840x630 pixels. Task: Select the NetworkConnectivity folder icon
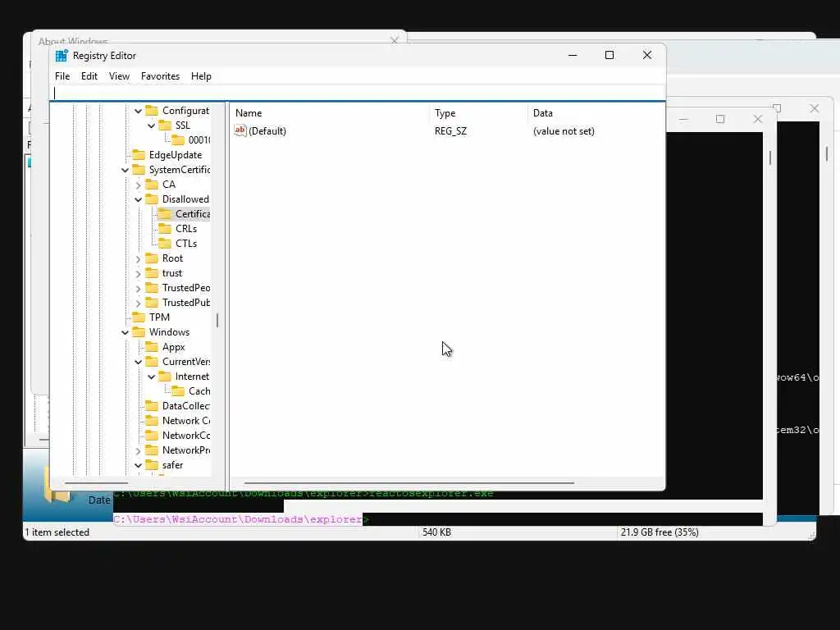[x=152, y=436]
